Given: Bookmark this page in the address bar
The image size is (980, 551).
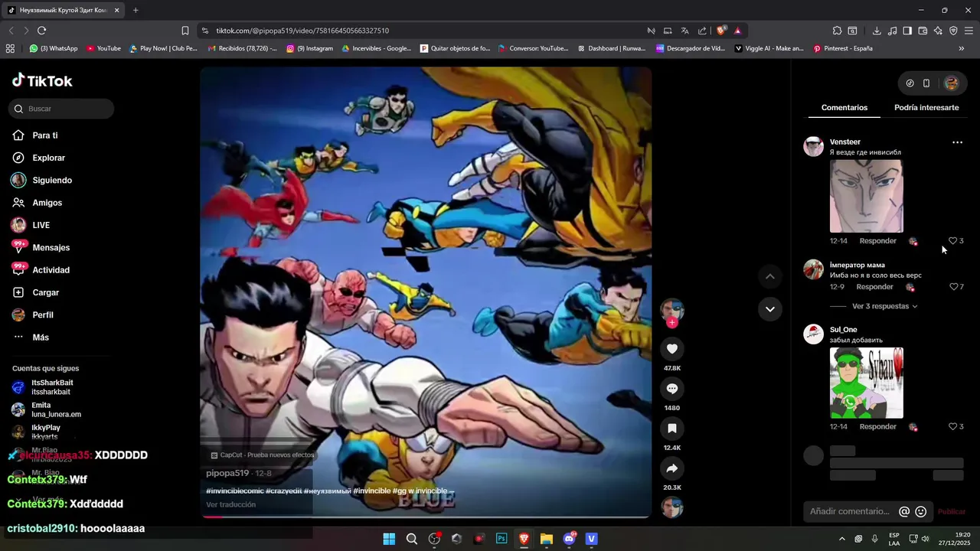Looking at the screenshot, I should (x=185, y=31).
